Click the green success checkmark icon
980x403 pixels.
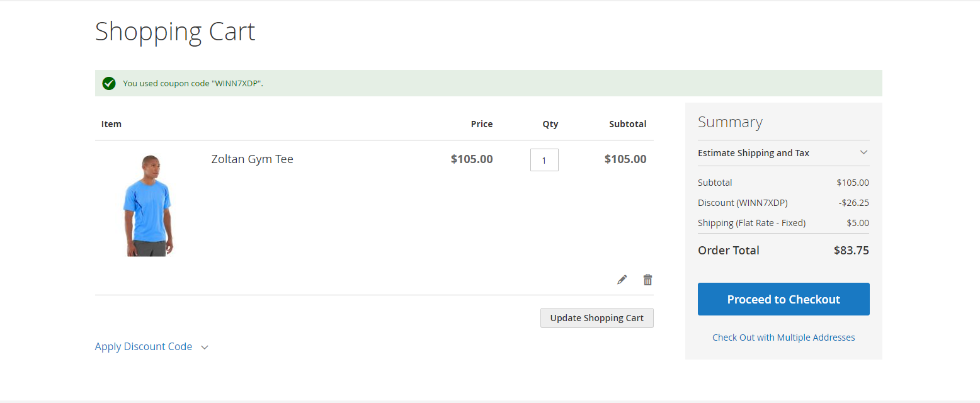pyautogui.click(x=109, y=83)
